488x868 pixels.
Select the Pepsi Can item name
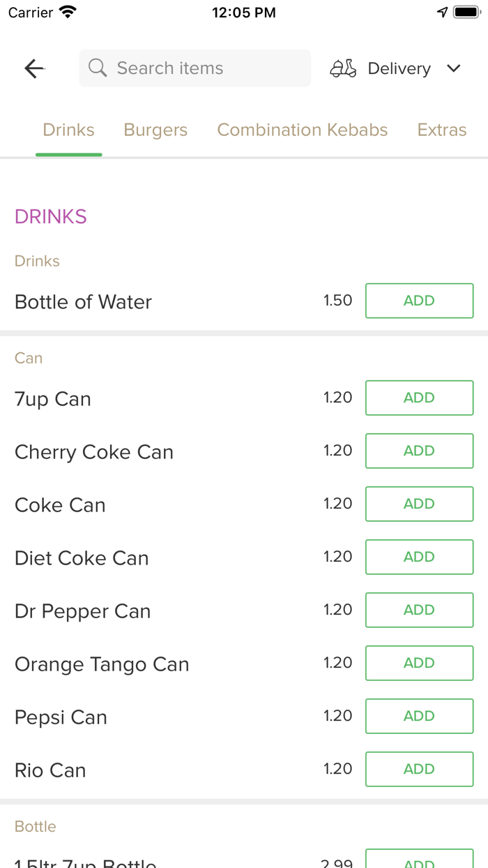(61, 717)
